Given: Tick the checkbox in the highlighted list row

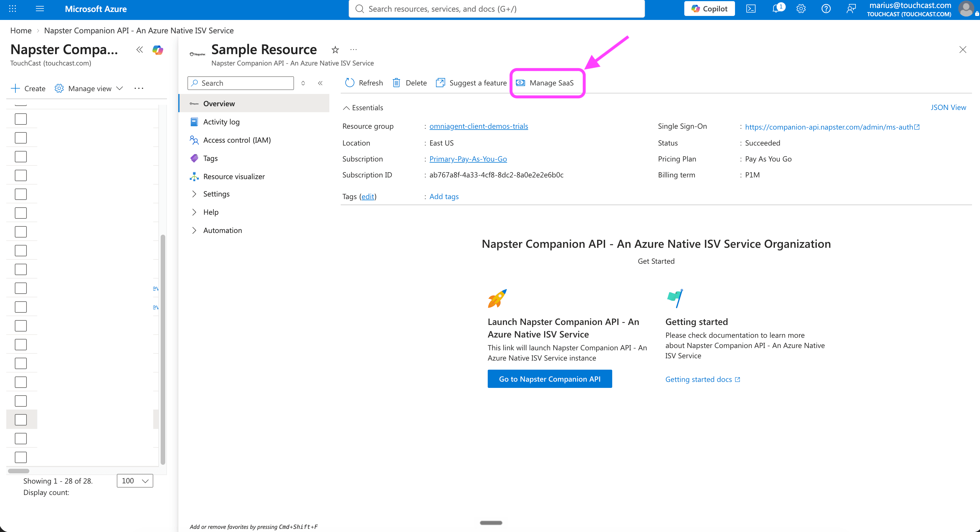Looking at the screenshot, I should pyautogui.click(x=21, y=420).
